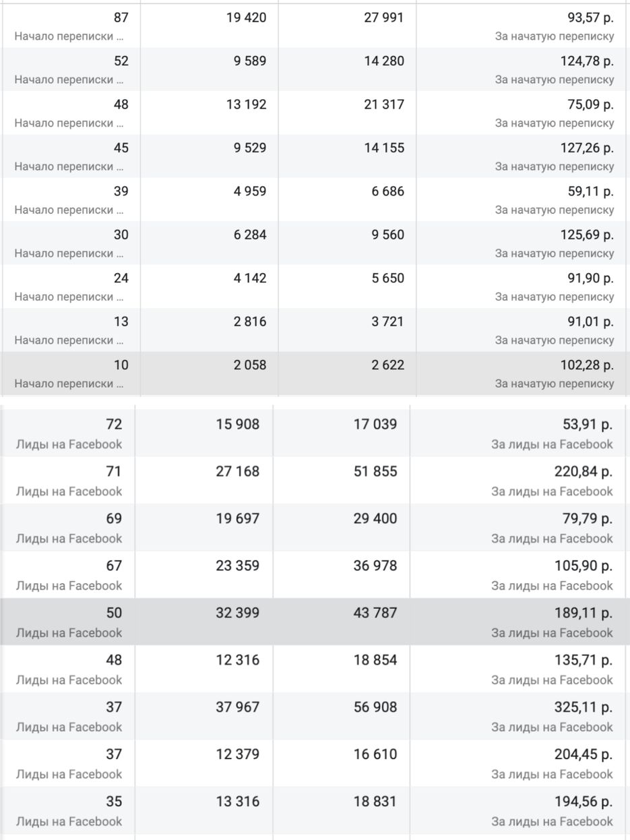Click the 93,57 р. cost cell

click(590, 18)
